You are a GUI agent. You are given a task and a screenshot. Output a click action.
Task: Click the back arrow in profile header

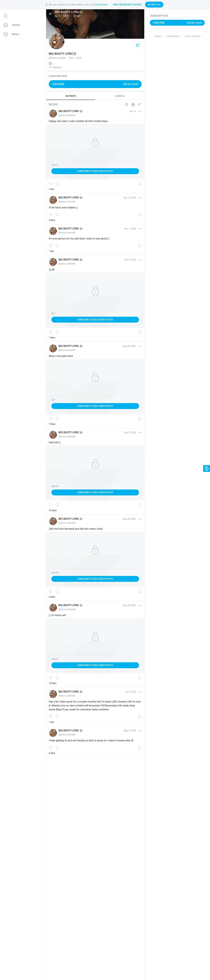click(50, 14)
